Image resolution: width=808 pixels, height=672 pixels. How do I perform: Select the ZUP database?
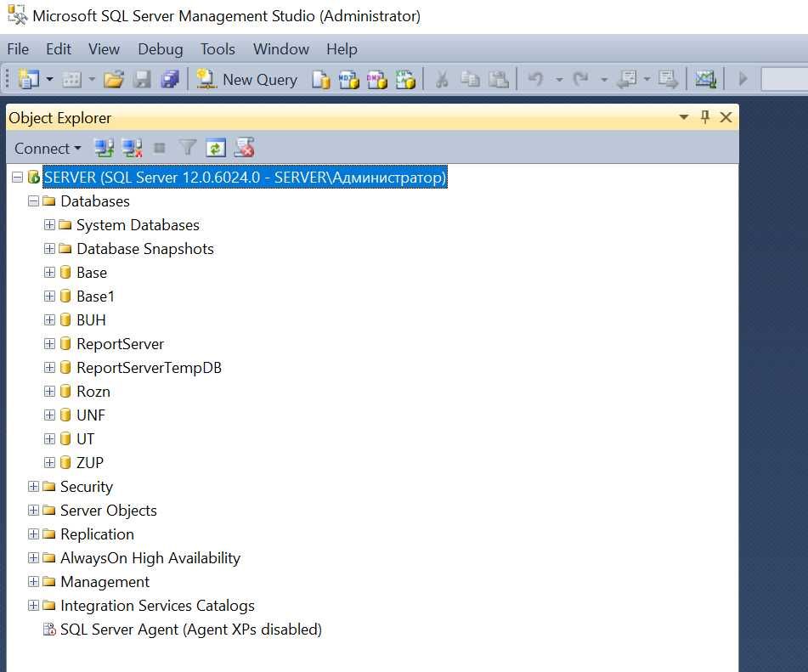point(90,463)
